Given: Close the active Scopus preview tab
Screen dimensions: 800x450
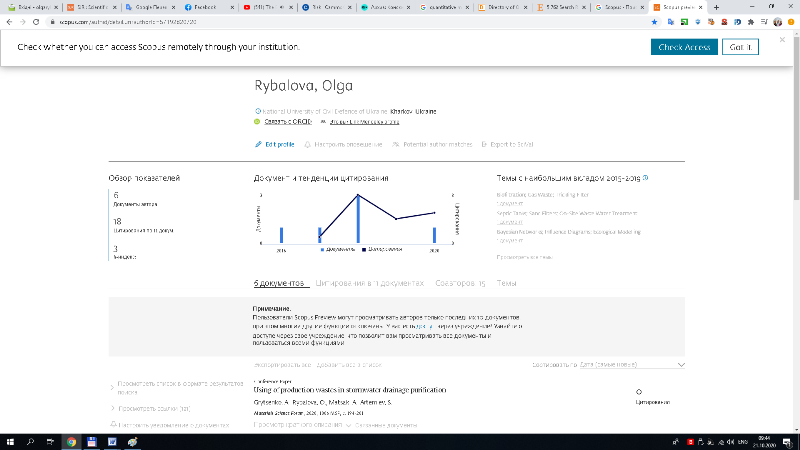Looking at the screenshot, I should coord(701,7).
